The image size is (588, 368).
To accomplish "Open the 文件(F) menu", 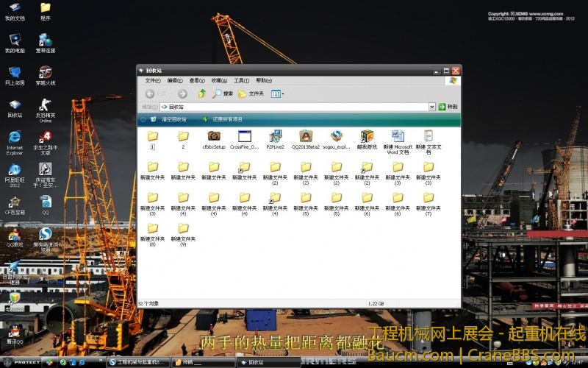I will click(152, 80).
